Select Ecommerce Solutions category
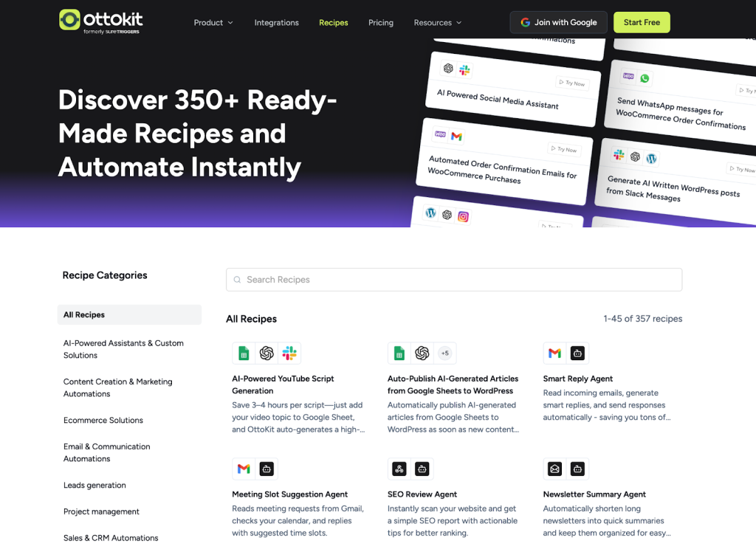 pyautogui.click(x=103, y=421)
